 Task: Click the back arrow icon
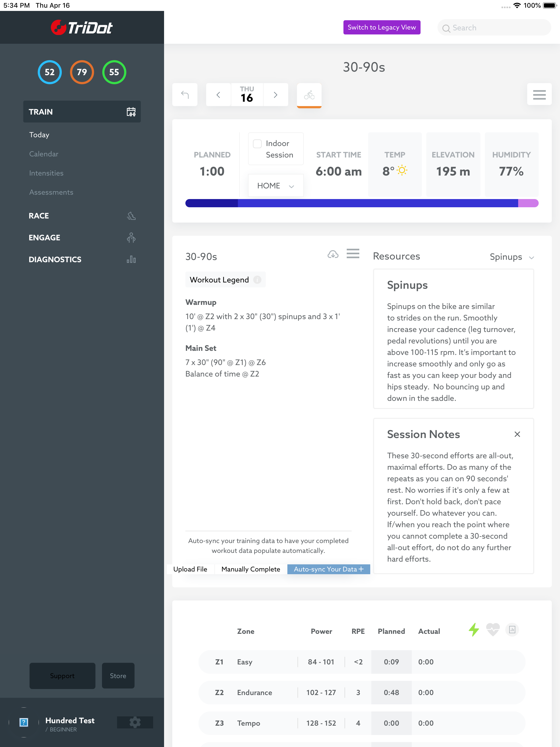[x=185, y=95]
